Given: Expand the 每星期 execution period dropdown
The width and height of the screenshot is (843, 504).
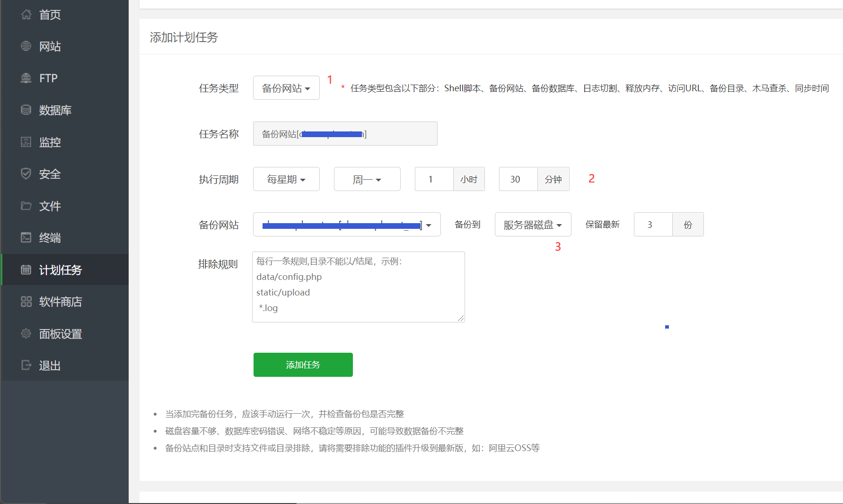Looking at the screenshot, I should (x=286, y=179).
